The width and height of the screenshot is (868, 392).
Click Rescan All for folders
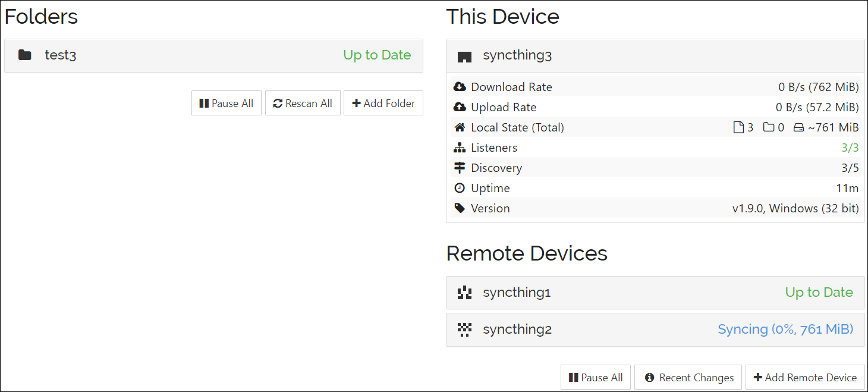[x=303, y=103]
